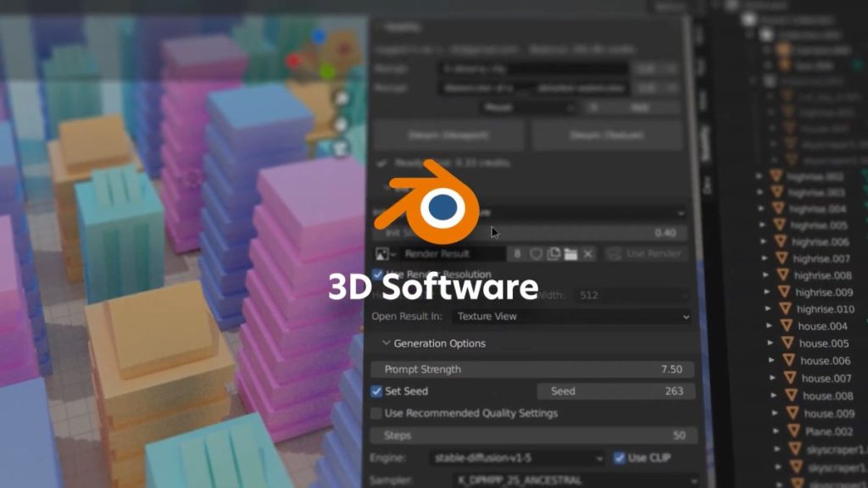Open the stable-diffusion-v1-5 engine dropdown
Screen dimensions: 868x488
click(x=517, y=458)
